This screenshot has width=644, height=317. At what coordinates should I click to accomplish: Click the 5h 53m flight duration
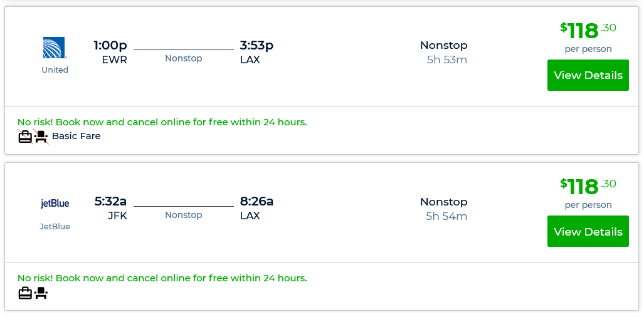pyautogui.click(x=446, y=60)
